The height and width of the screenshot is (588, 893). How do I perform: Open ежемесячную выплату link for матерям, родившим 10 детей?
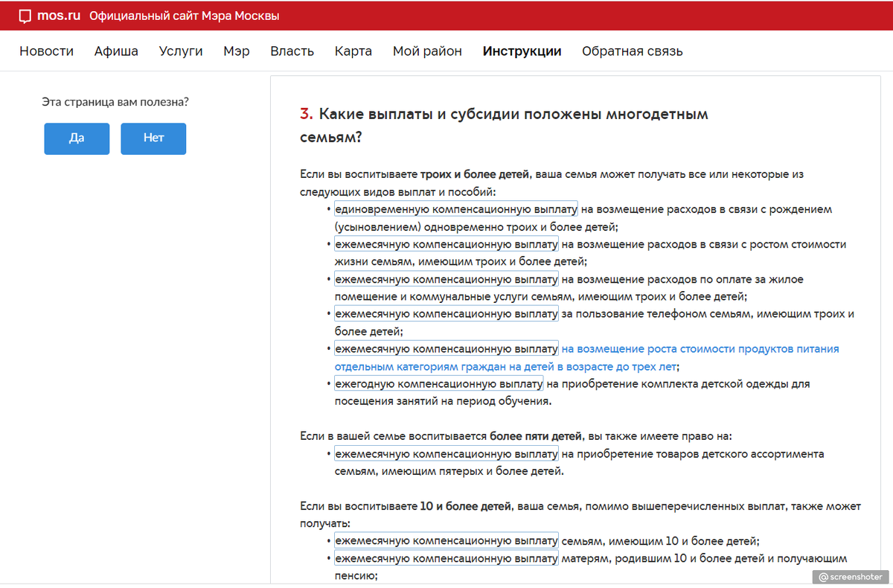tap(446, 558)
